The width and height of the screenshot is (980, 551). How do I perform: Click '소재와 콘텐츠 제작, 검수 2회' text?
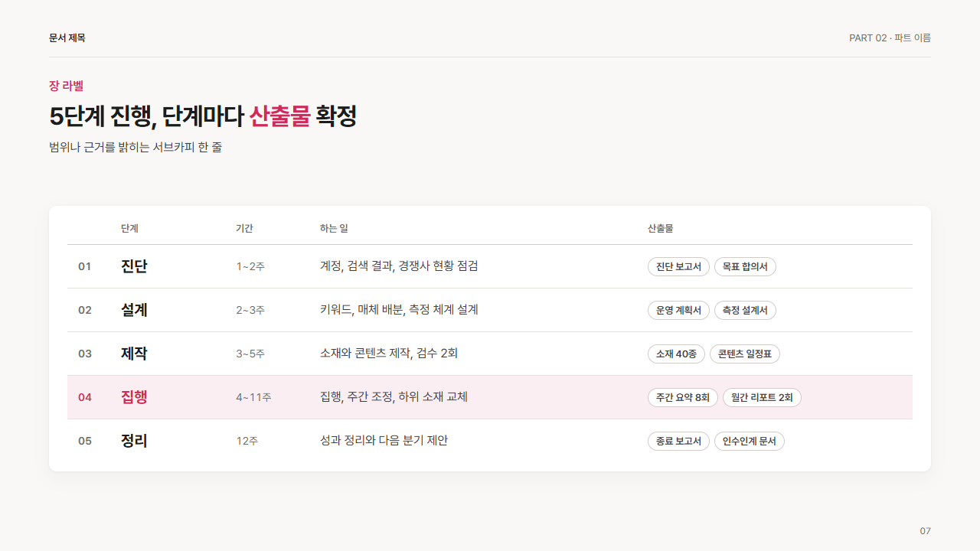(389, 354)
